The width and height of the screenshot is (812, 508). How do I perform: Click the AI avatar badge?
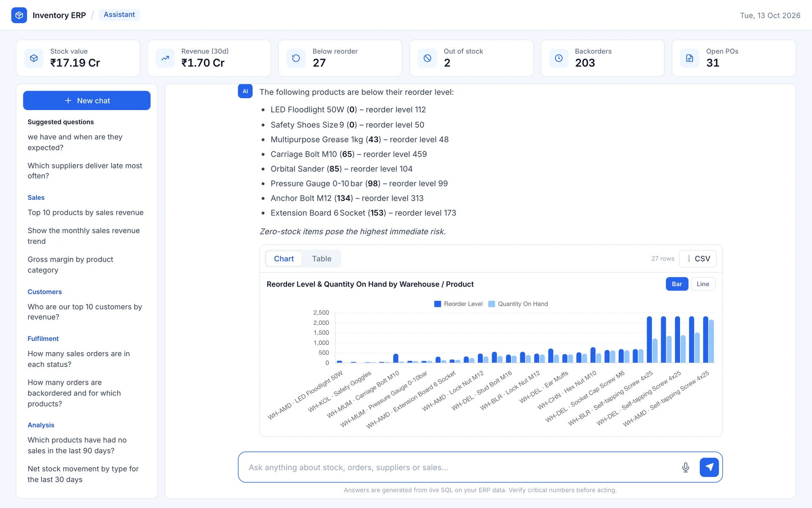[x=245, y=91]
